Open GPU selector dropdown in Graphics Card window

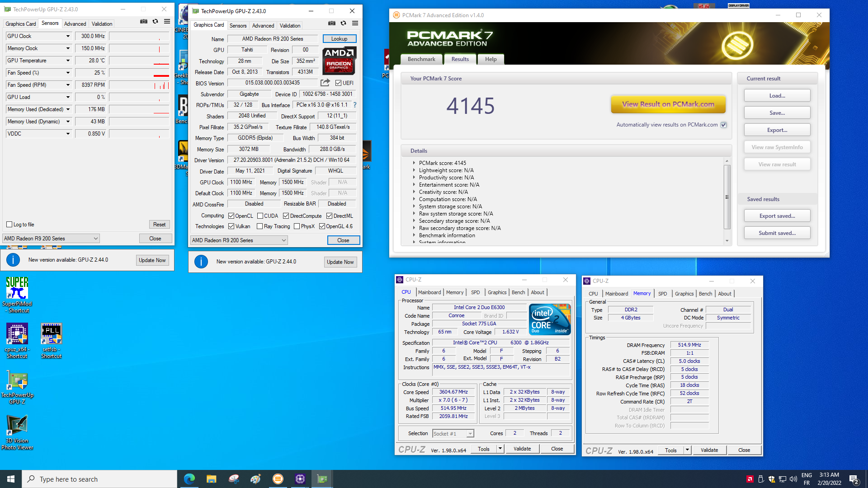coord(239,240)
